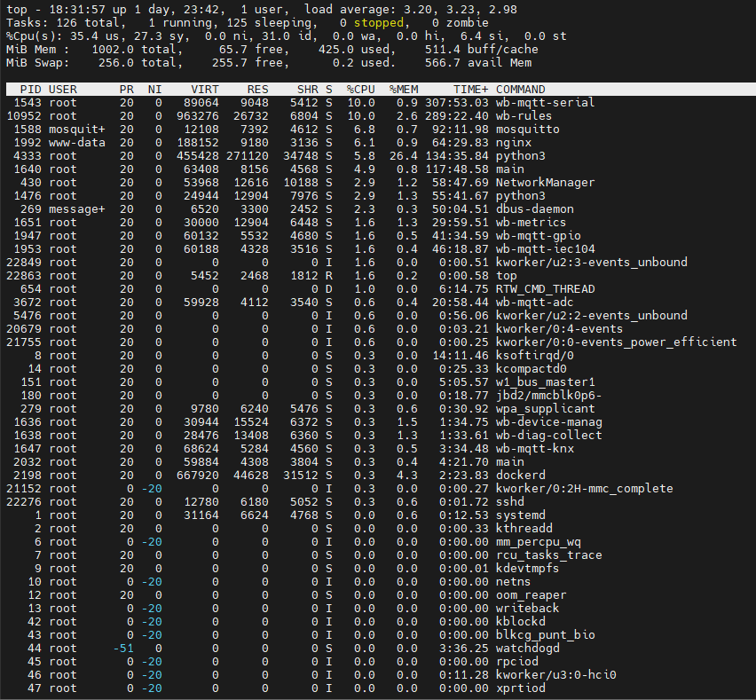Viewport: 756px width, 700px height.
Task: Click the load average values
Action: [469, 9]
